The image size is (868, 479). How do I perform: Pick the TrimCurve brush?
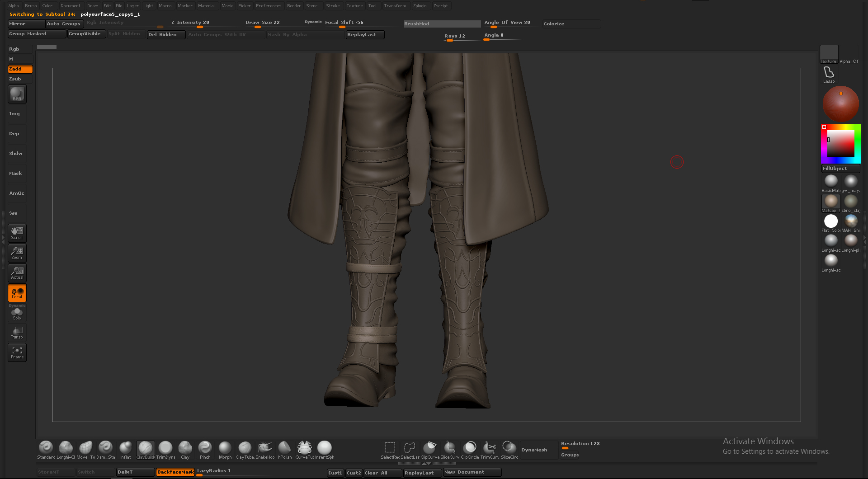point(489,450)
